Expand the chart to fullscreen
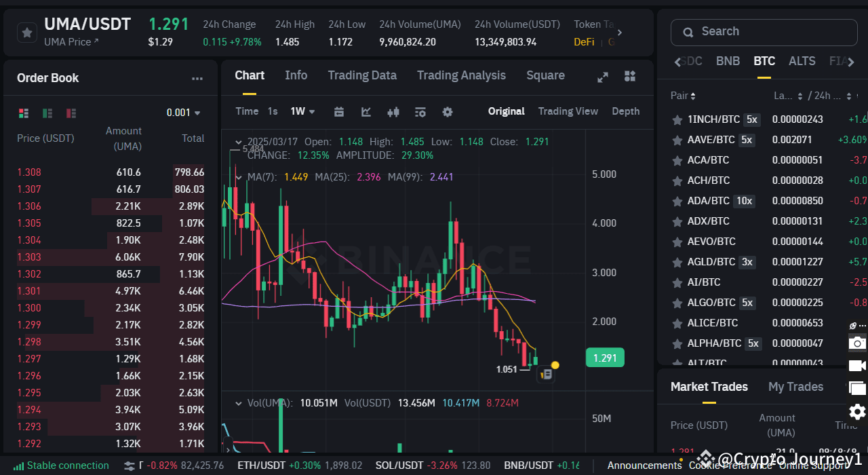This screenshot has height=475, width=868. (x=602, y=77)
